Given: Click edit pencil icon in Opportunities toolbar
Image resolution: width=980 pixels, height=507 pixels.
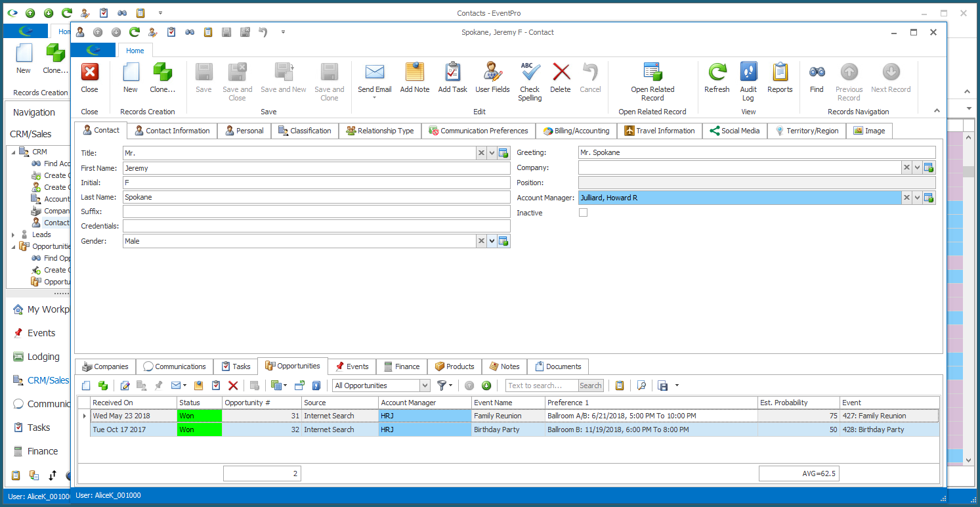Looking at the screenshot, I should pyautogui.click(x=125, y=386).
